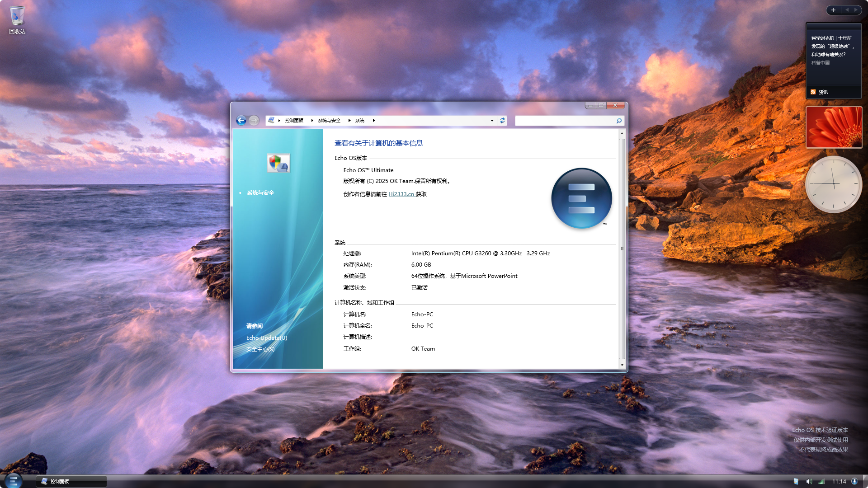Viewport: 868px width, 488px height.
Task: Open the volume speaker tray icon
Action: point(809,481)
